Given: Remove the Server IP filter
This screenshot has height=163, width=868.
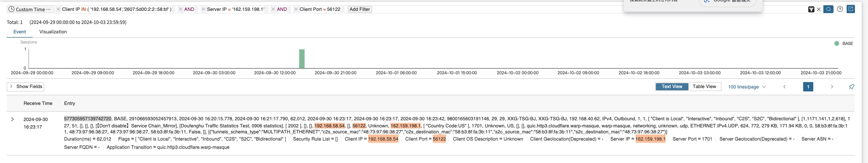Looking at the screenshot, I should point(204,9).
